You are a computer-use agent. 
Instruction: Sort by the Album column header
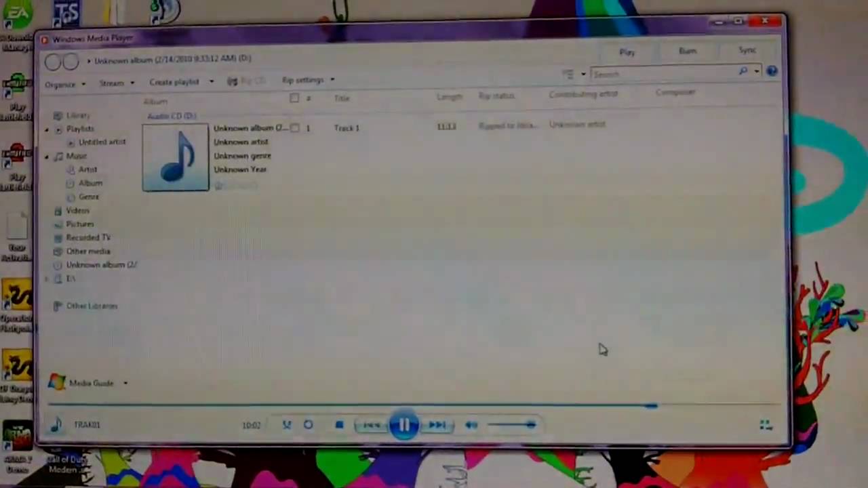[155, 102]
